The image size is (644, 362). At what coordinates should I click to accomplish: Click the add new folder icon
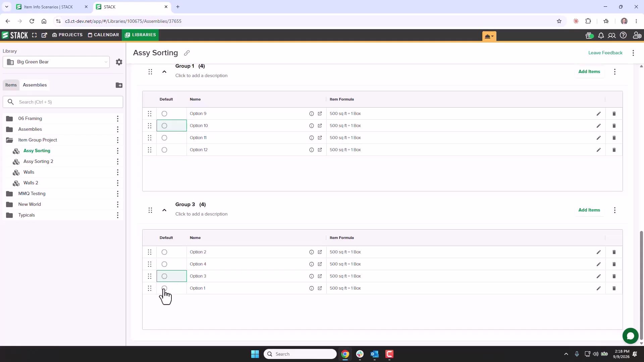pyautogui.click(x=119, y=85)
